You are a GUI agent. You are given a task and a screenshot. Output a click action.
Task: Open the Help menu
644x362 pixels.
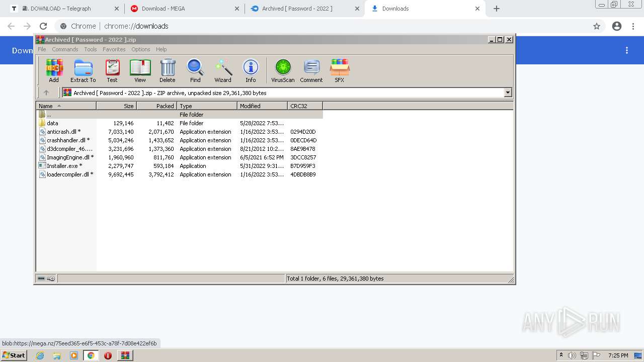tap(161, 49)
